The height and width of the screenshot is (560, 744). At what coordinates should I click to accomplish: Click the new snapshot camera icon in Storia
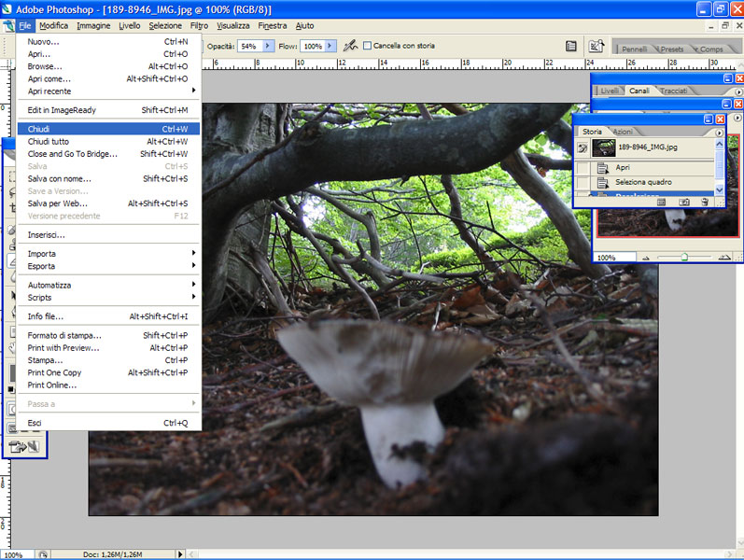[684, 201]
